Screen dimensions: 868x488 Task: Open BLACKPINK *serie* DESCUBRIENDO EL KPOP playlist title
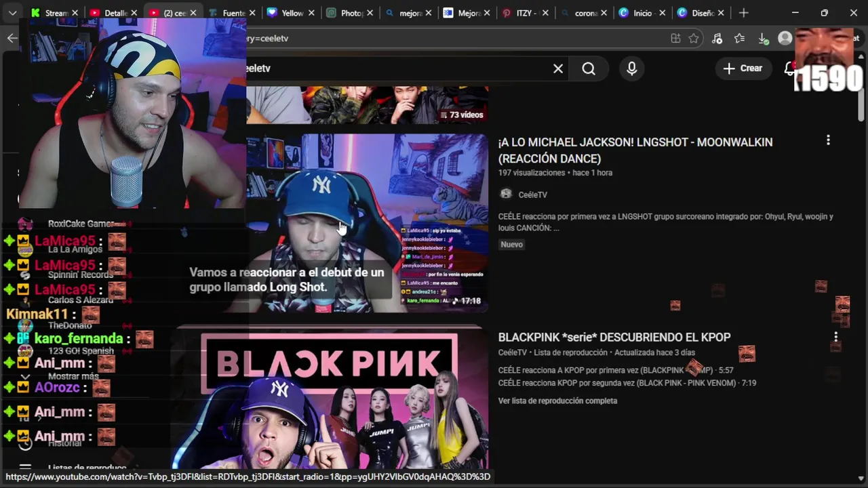614,337
